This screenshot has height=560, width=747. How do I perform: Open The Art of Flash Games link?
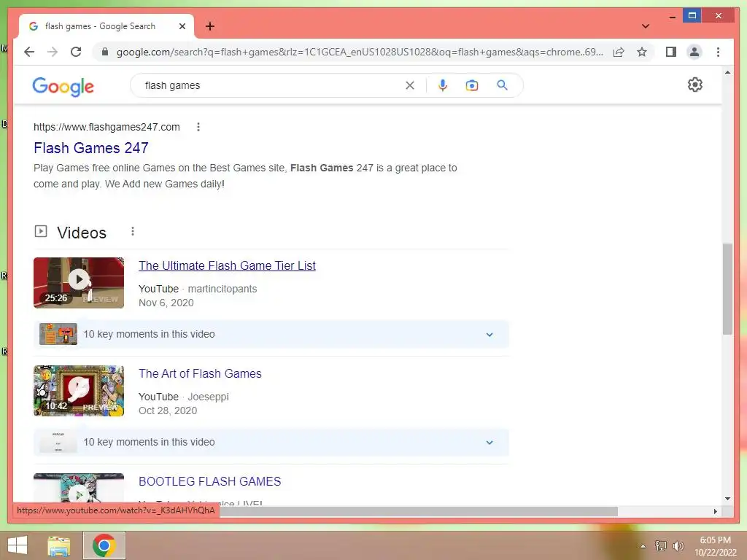(200, 374)
